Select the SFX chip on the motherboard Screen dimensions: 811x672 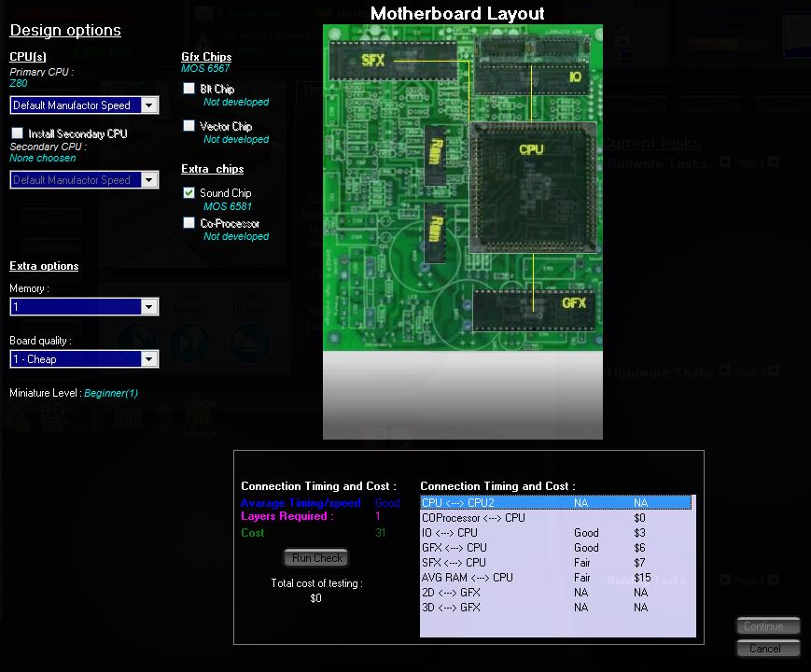click(x=393, y=61)
